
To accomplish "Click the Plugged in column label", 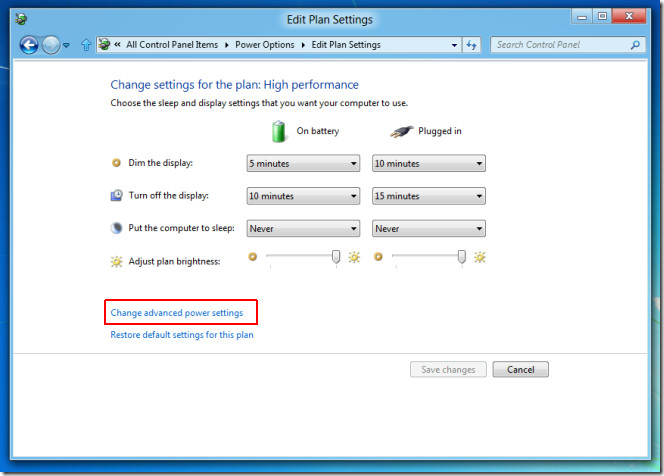I will (x=440, y=131).
